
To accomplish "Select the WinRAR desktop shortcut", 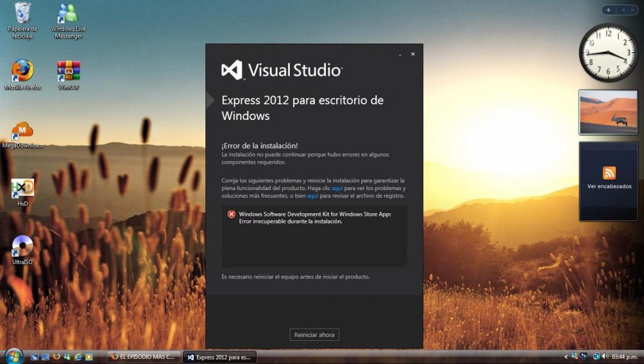I will (69, 75).
